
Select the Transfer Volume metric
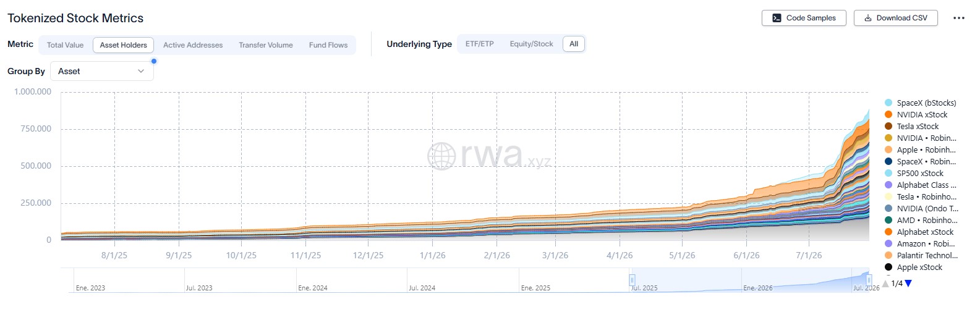click(x=266, y=45)
